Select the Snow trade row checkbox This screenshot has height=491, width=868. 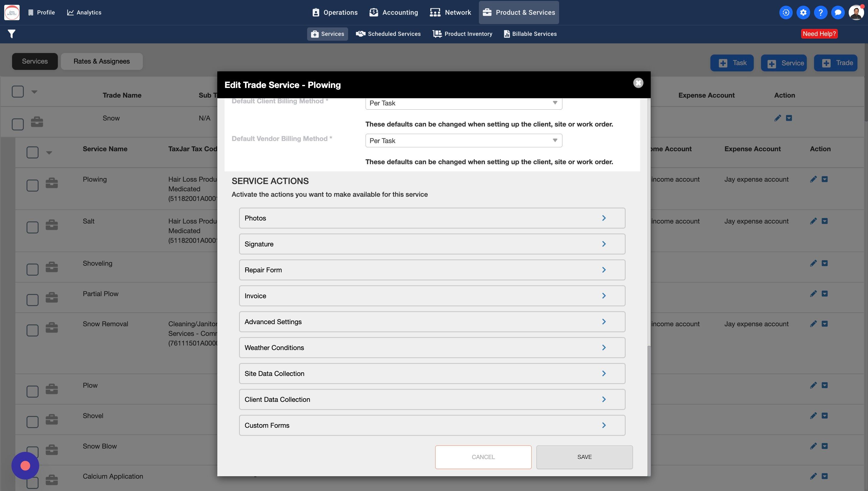tap(17, 124)
